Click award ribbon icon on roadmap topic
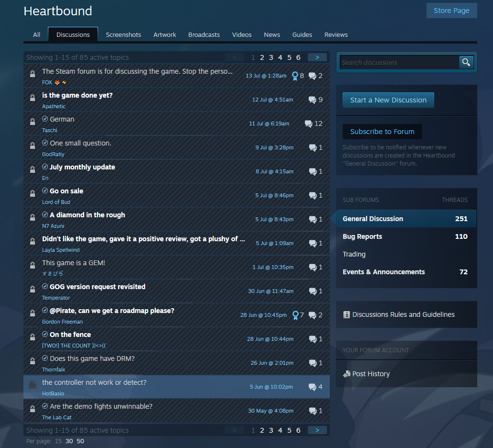The height and width of the screenshot is (448, 493). [x=295, y=315]
